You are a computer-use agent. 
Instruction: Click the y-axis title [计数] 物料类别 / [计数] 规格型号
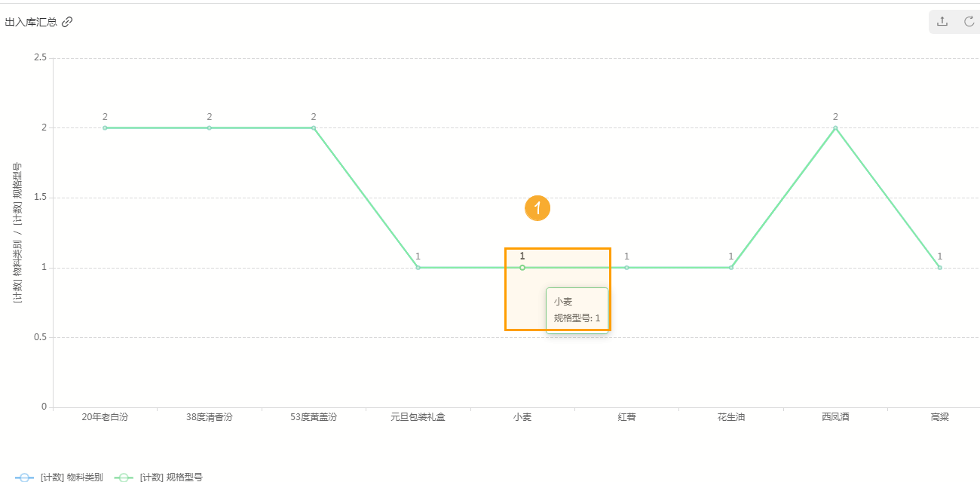click(x=17, y=232)
